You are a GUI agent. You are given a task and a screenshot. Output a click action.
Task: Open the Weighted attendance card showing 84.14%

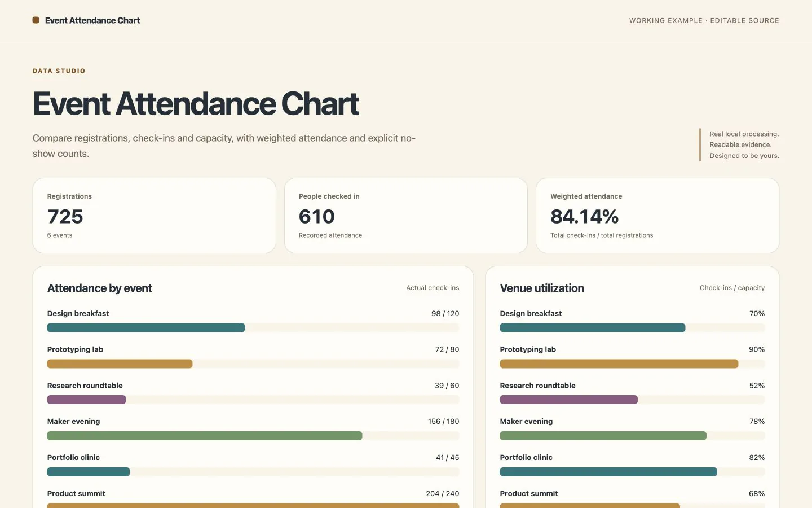[657, 216]
